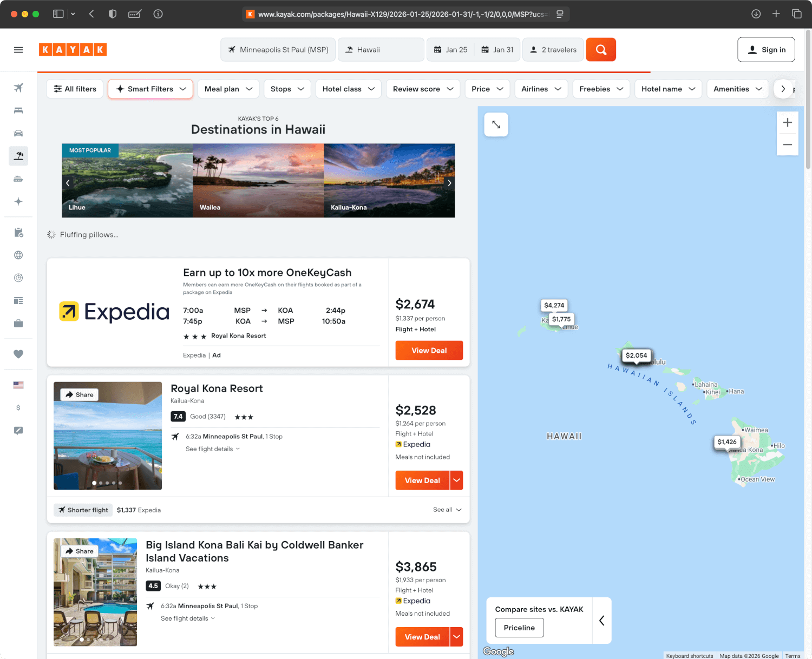
Task: Open the Meal plan dropdown
Action: tap(228, 89)
